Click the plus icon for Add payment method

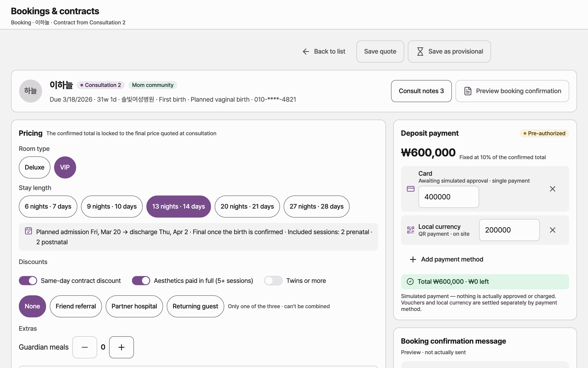(x=413, y=259)
